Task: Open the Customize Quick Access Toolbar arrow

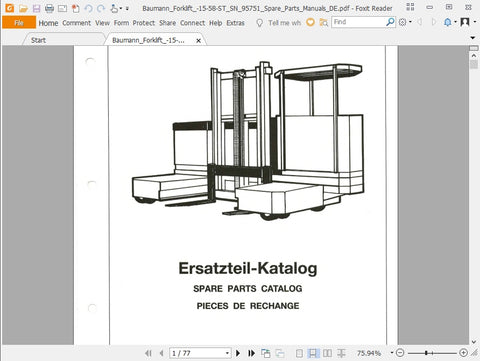Action: point(127,9)
